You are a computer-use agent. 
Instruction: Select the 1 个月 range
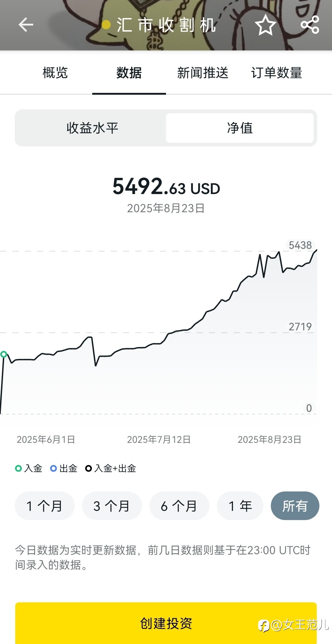click(45, 506)
